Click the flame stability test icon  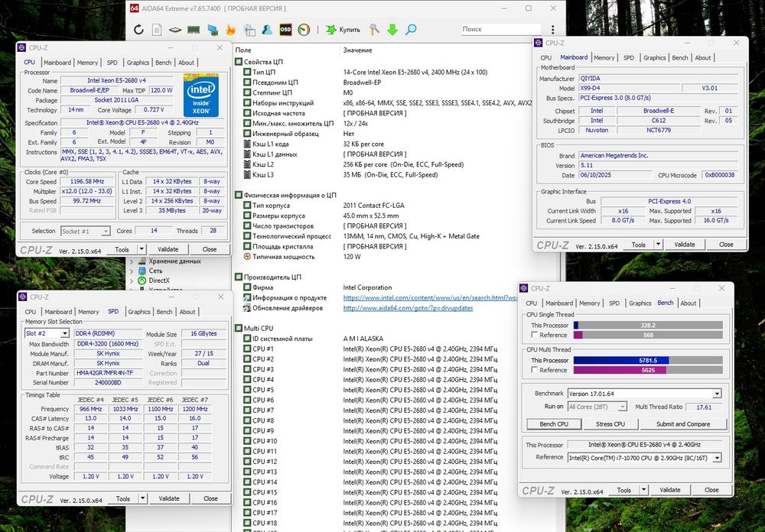click(230, 30)
